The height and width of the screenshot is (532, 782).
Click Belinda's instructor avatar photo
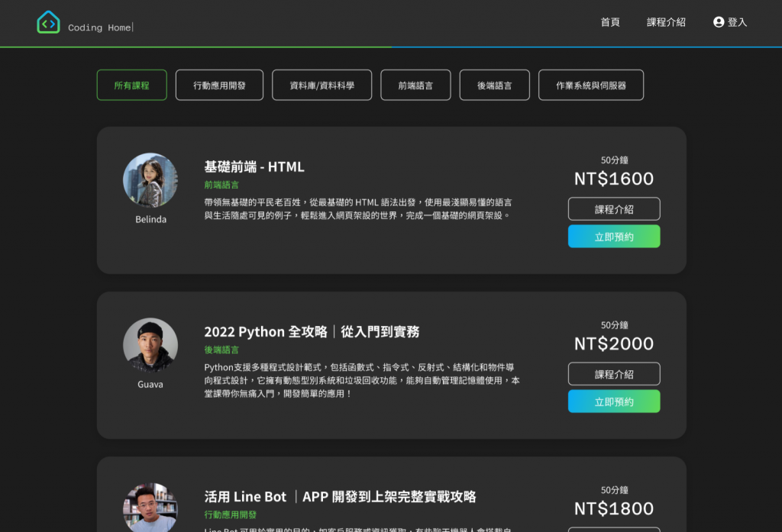point(150,180)
